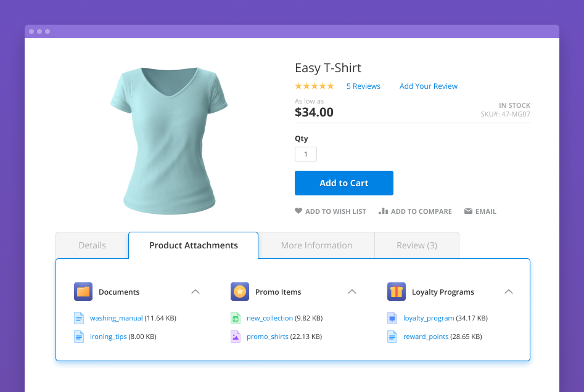
Task: Click the heart icon for wish list
Action: click(298, 211)
